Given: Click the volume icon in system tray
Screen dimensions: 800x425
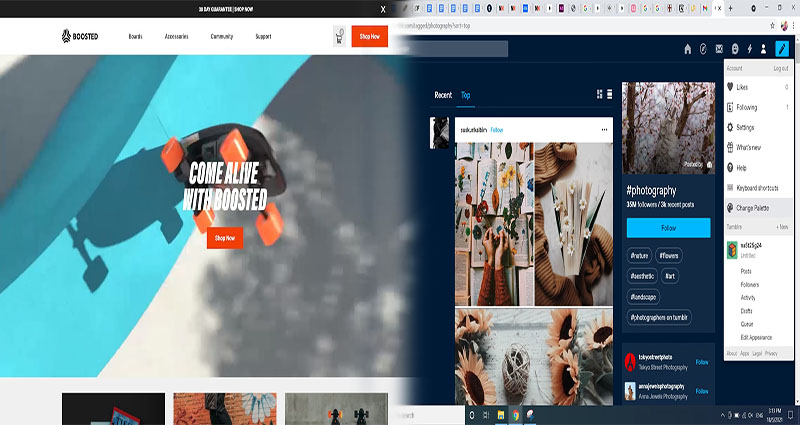Looking at the screenshot, I should (x=751, y=415).
